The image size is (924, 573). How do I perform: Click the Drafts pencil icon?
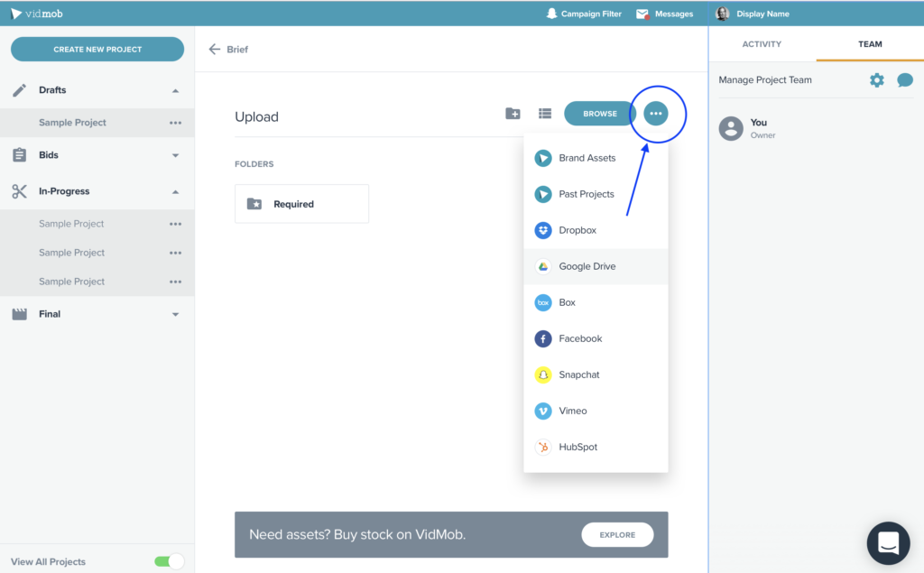(20, 90)
